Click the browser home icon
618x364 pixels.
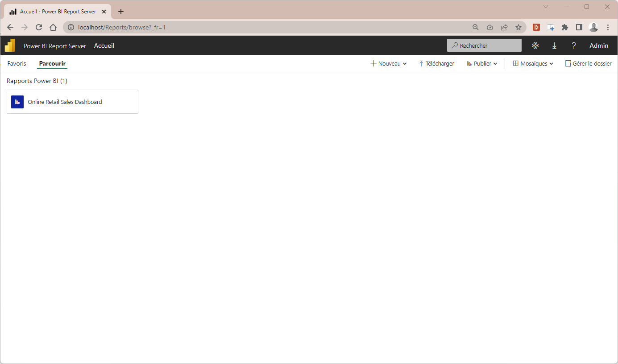[53, 27]
